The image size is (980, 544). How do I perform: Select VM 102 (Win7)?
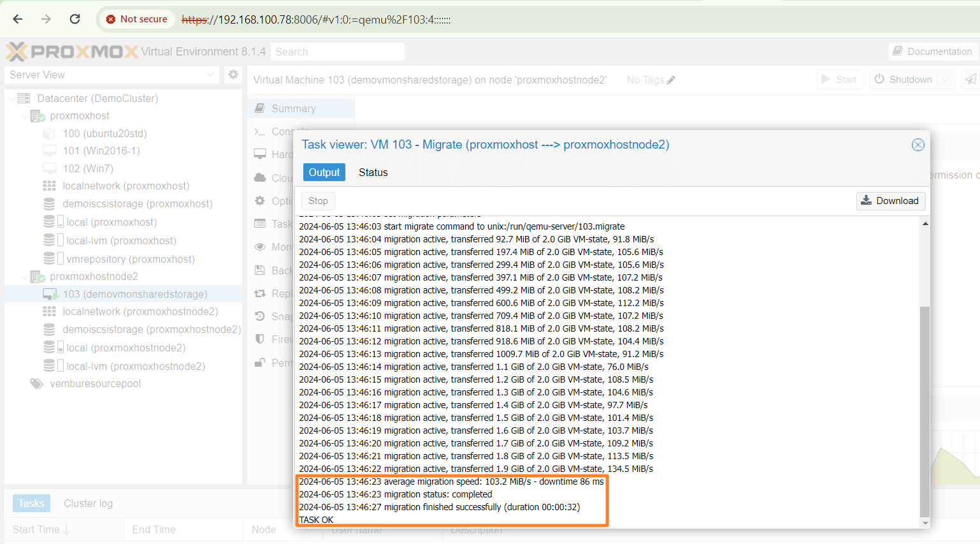pos(88,168)
